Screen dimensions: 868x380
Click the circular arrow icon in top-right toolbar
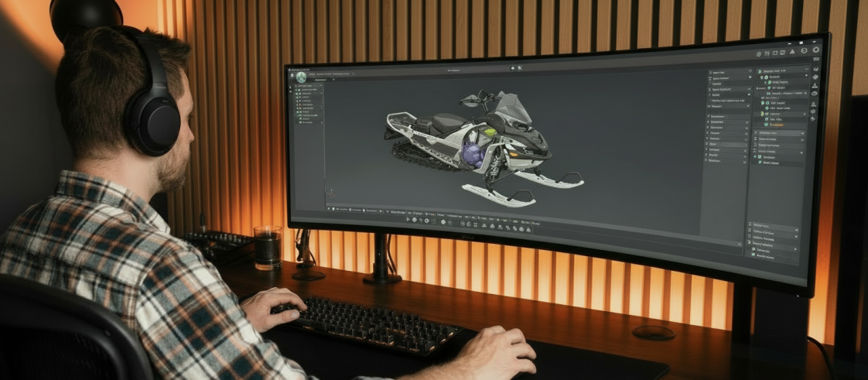point(805,50)
